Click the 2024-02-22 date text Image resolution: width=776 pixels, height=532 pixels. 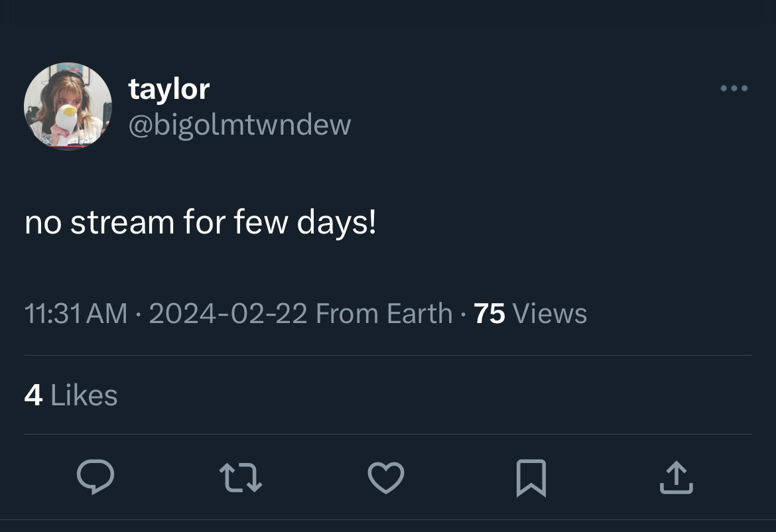pyautogui.click(x=228, y=314)
